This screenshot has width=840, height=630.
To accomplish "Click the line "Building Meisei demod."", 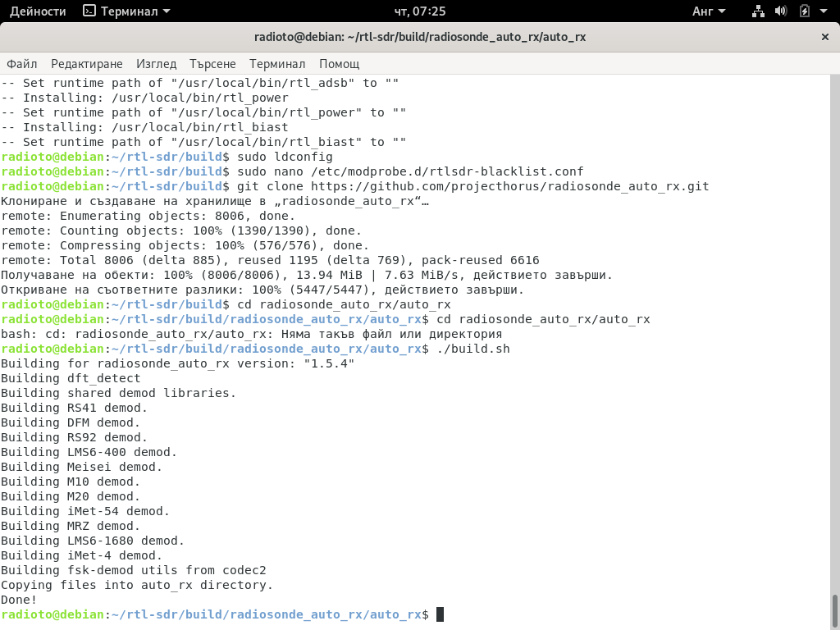I will (x=81, y=467).
